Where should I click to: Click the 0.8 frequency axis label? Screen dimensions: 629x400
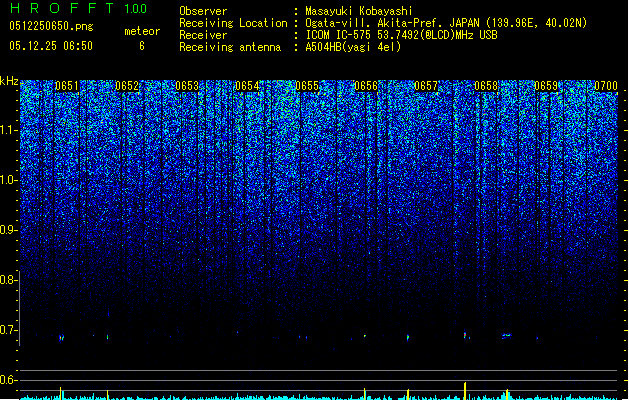tap(9, 280)
